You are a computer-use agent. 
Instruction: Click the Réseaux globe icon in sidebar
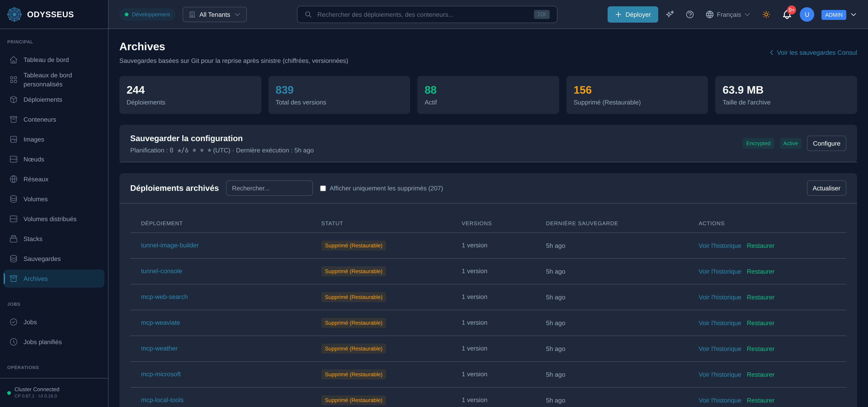click(14, 179)
